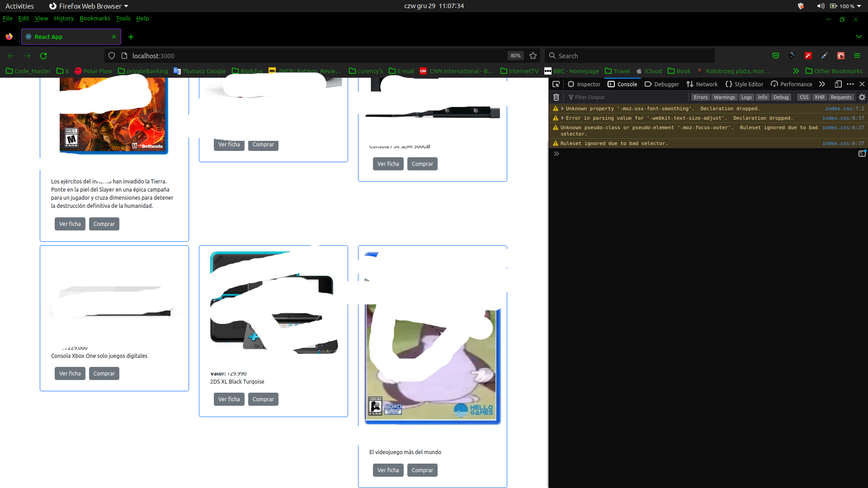Click the CSS filter in DevTools console

tap(804, 97)
